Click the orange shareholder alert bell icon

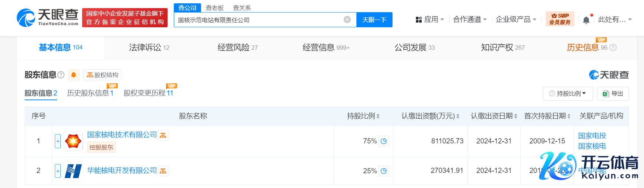coord(74,75)
